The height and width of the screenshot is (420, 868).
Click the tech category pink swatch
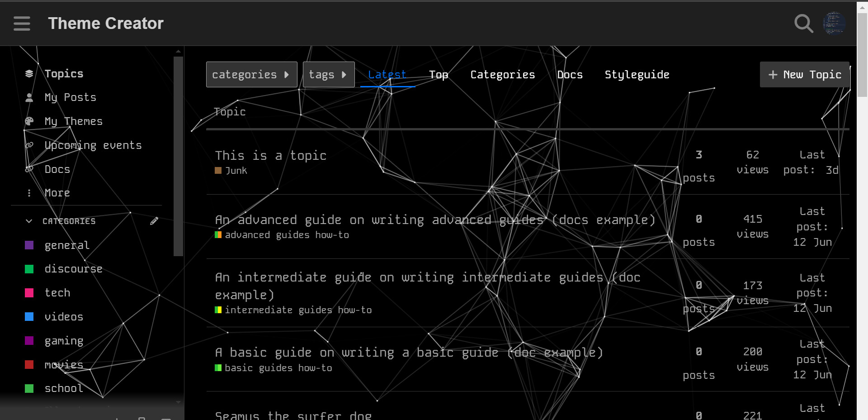click(29, 293)
